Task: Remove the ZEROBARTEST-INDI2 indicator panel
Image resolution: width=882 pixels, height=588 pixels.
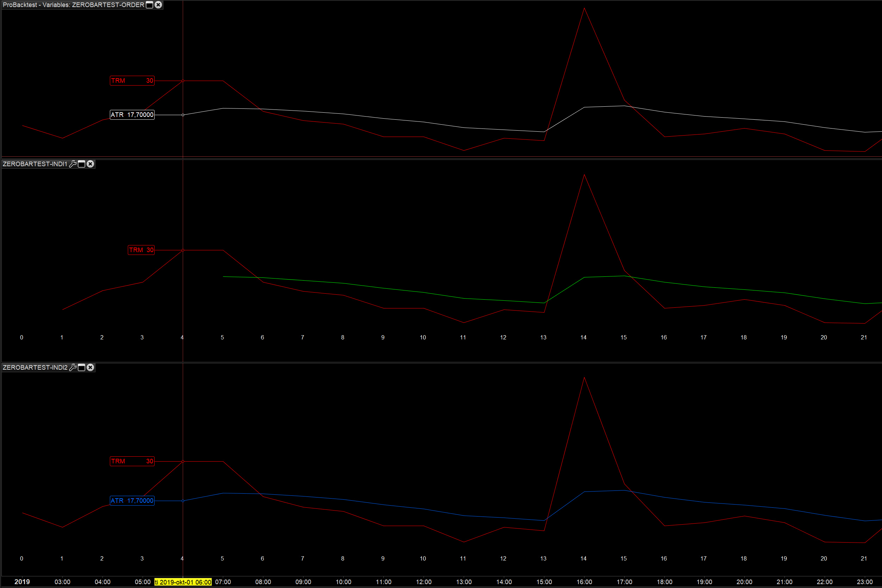Action: pyautogui.click(x=90, y=368)
